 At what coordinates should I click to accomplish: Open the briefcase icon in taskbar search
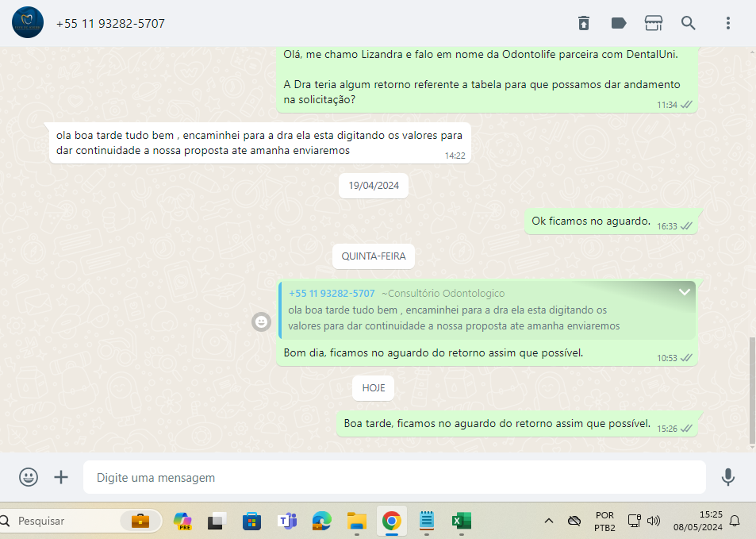140,522
